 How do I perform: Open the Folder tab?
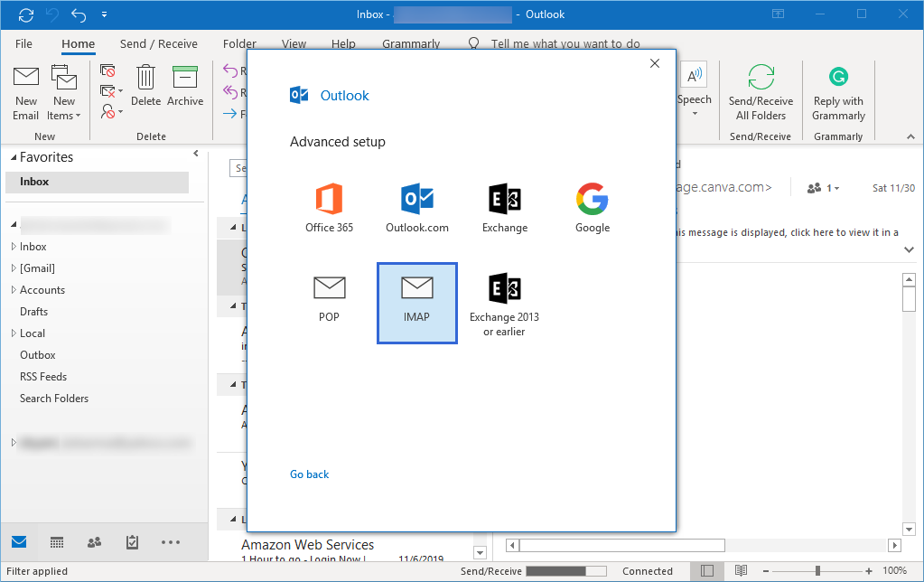[x=239, y=43]
